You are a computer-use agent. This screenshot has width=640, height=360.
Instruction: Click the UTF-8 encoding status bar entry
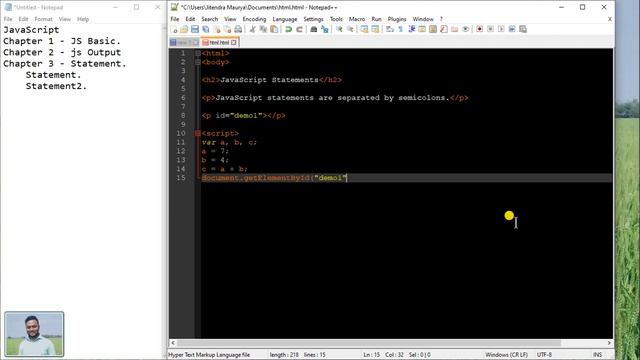(544, 355)
